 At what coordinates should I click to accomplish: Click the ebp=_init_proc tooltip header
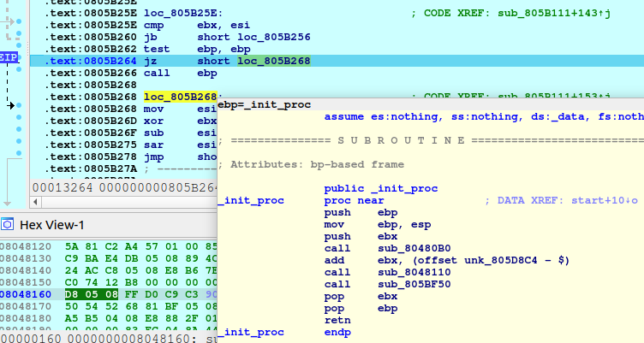click(264, 104)
